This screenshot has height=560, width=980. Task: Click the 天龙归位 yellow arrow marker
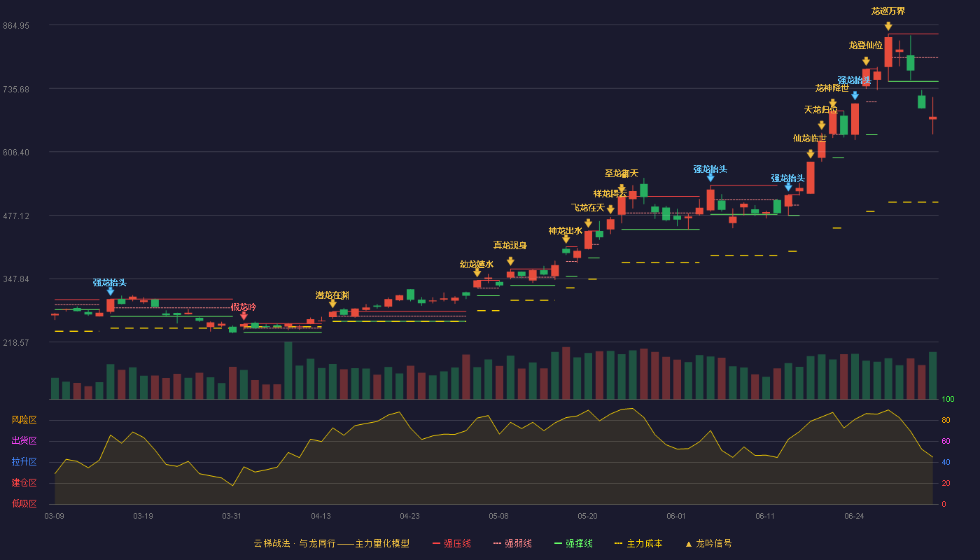pos(822,125)
